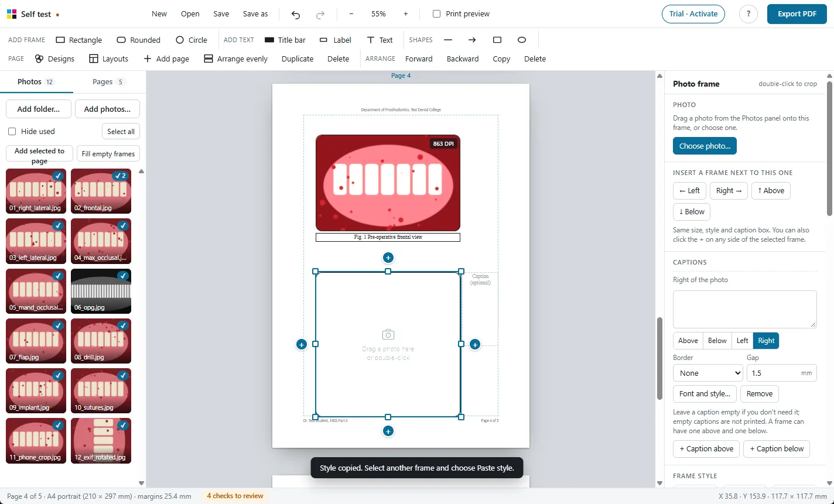Enable the Print preview checkbox
Image resolution: width=834 pixels, height=504 pixels.
(x=436, y=13)
